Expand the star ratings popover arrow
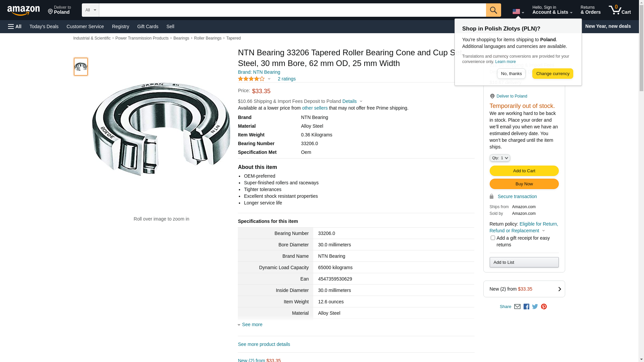The image size is (644, 362). point(269,79)
